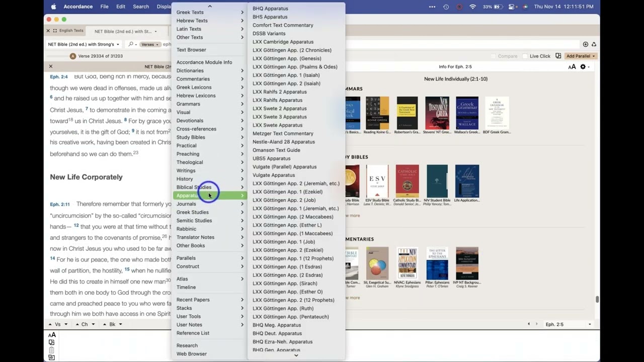Image resolution: width=644 pixels, height=362 pixels.
Task: Expand the Greek Texts submenu
Action: (x=209, y=12)
